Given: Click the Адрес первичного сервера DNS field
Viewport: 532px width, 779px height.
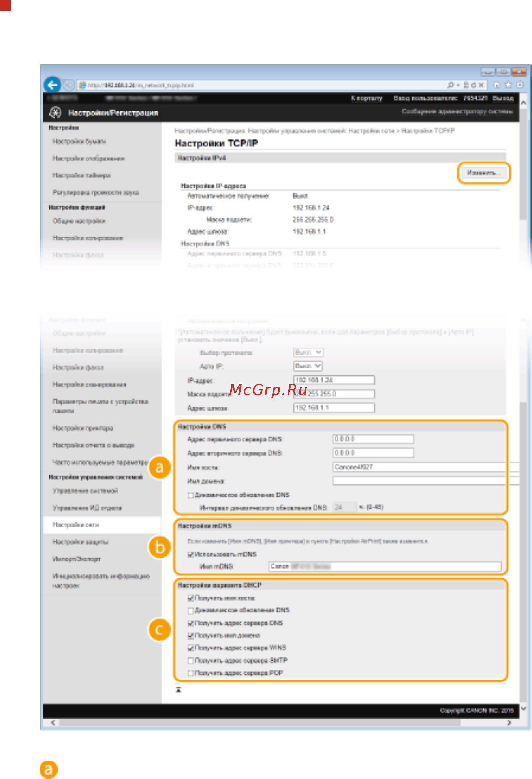Looking at the screenshot, I should [x=373, y=439].
